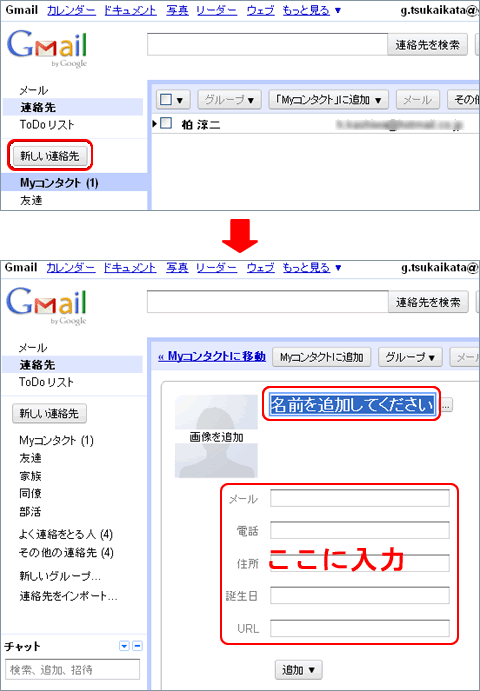This screenshot has height=691, width=480.
Task: Click the Gmail logo on the contact list page
Action: [47, 48]
